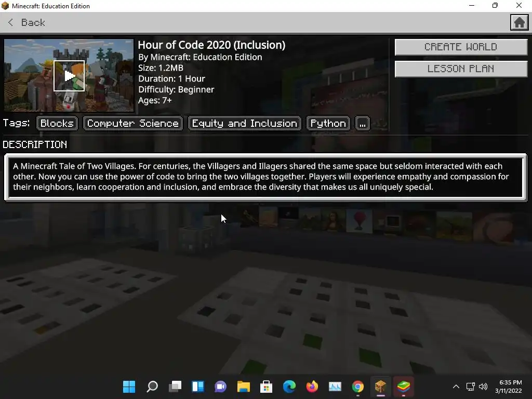Open Microsoft Store from taskbar
The height and width of the screenshot is (399, 532).
click(x=267, y=387)
